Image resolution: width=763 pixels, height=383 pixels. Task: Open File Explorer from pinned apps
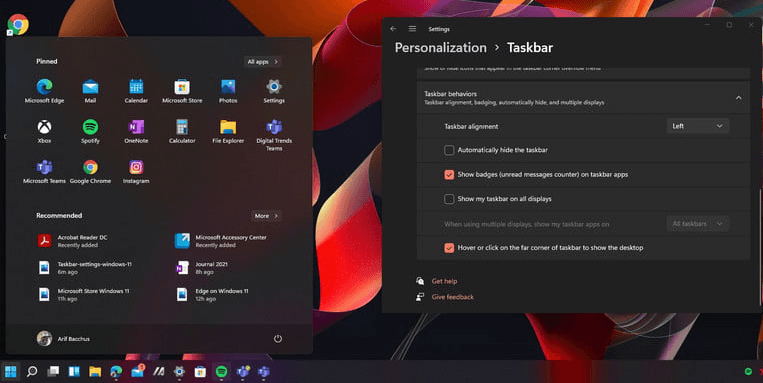pos(228,132)
